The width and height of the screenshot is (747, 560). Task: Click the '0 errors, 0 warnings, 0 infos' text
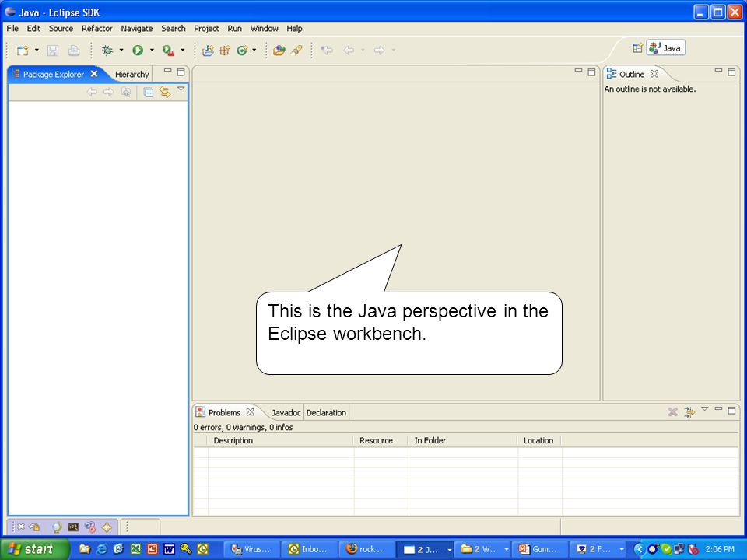pos(243,427)
